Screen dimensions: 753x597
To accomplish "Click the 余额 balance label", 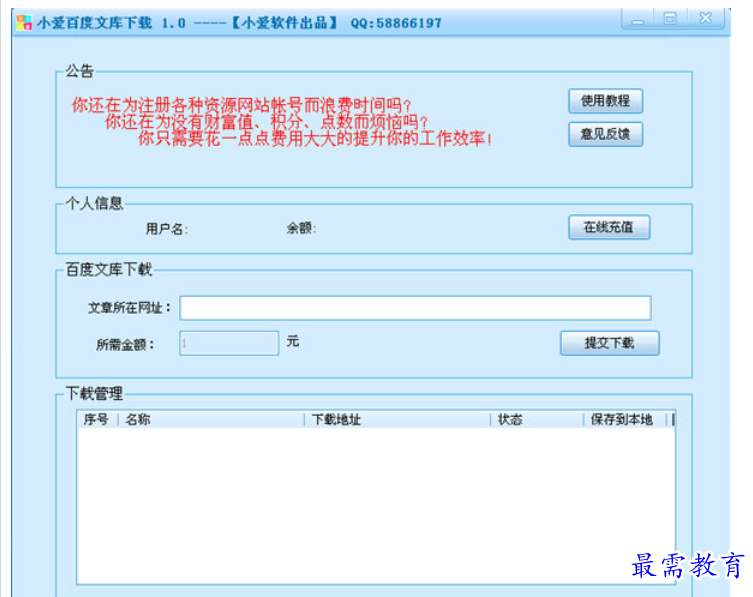I will point(301,228).
